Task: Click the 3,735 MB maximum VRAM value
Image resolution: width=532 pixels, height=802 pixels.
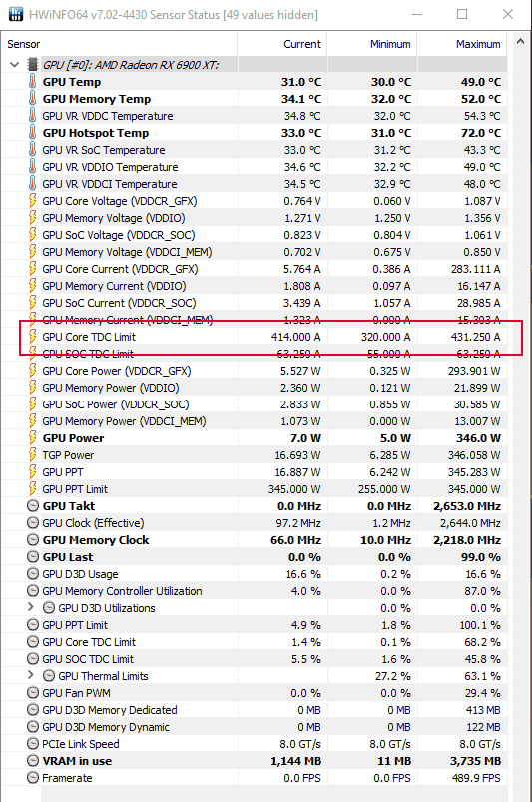Action: pos(475,761)
